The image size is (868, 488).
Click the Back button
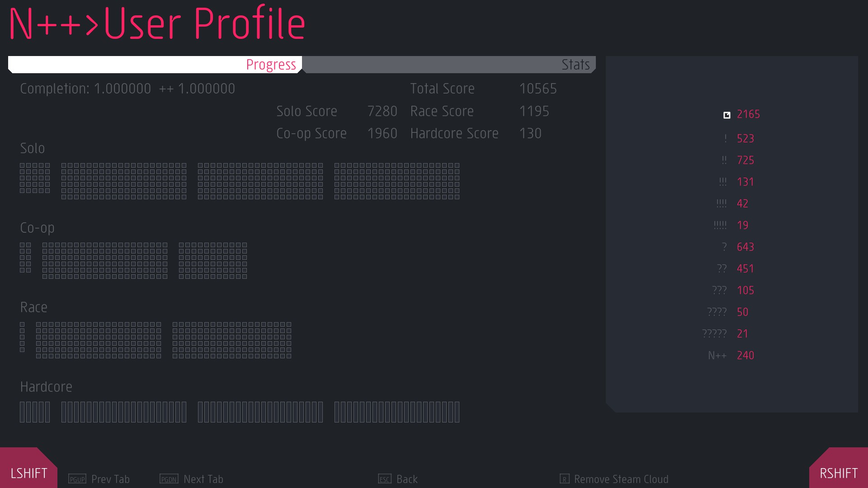(407, 479)
